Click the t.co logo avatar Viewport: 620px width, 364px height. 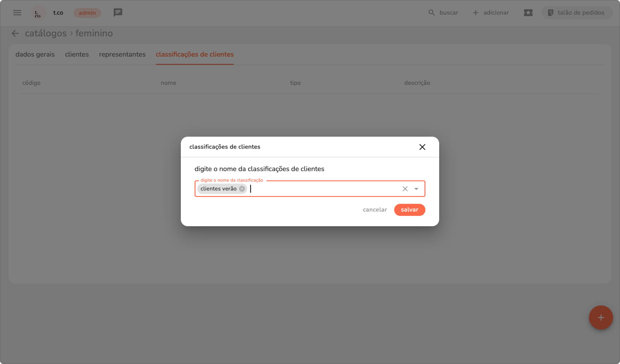(38, 13)
